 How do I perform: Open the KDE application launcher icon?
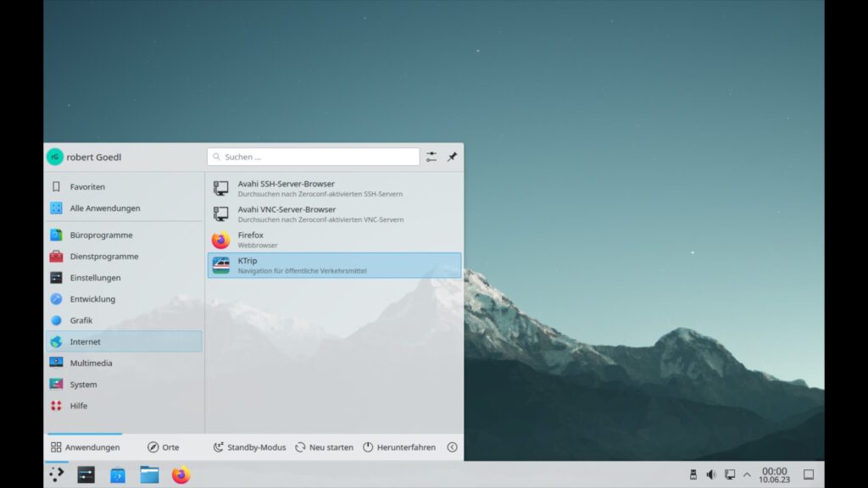(57, 474)
